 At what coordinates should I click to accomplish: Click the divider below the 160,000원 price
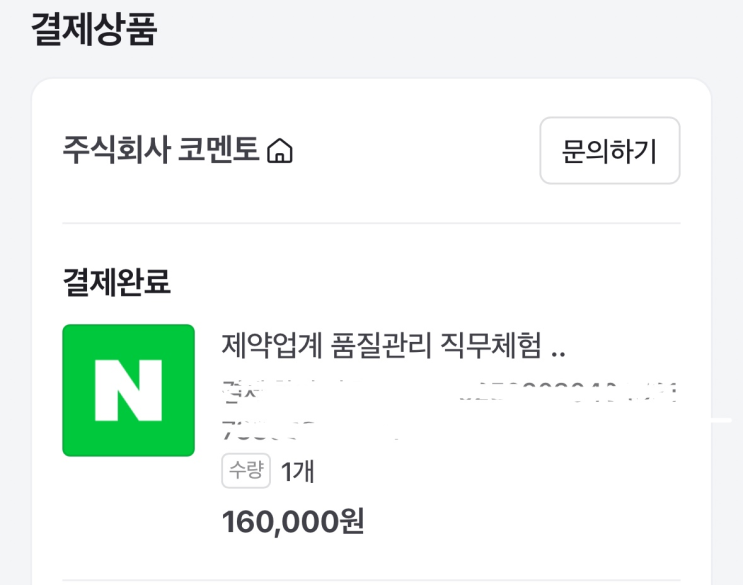point(371,580)
